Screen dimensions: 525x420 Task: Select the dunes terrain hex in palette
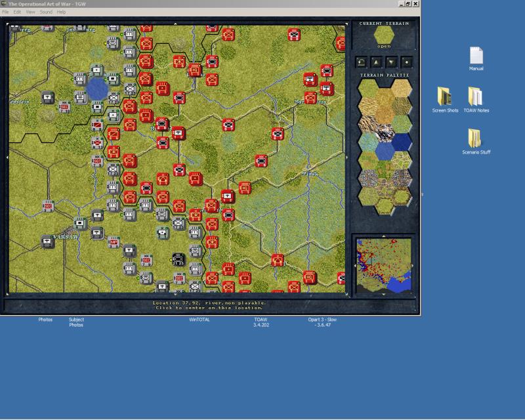point(367,106)
